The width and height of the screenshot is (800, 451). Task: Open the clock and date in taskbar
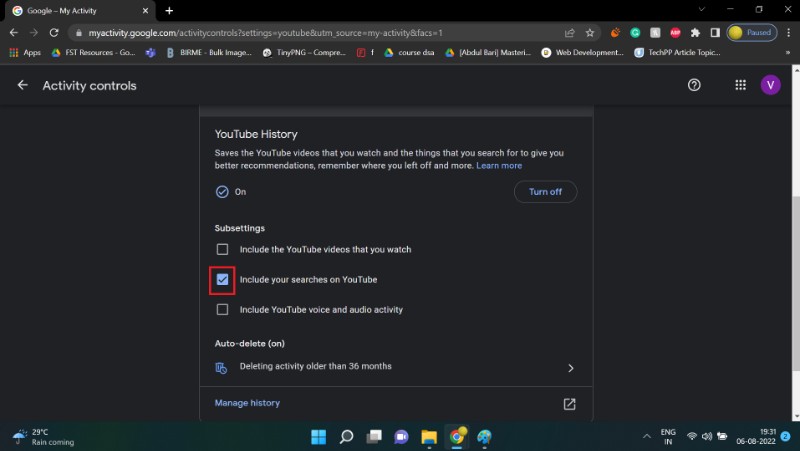[756, 437]
